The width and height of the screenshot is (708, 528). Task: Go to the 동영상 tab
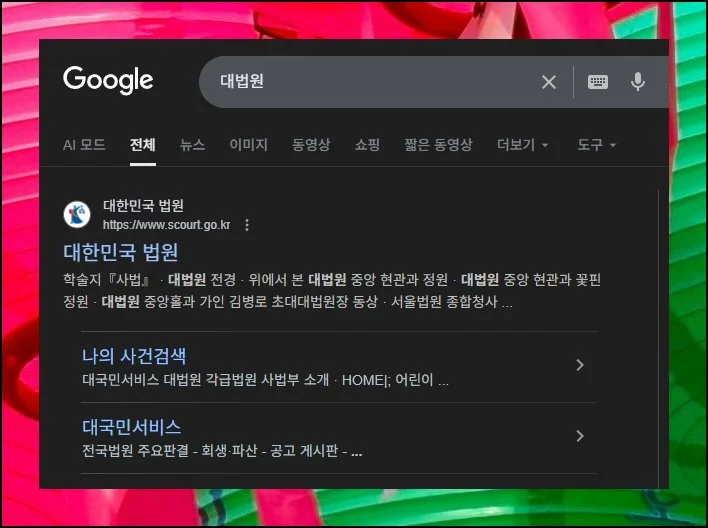point(311,145)
